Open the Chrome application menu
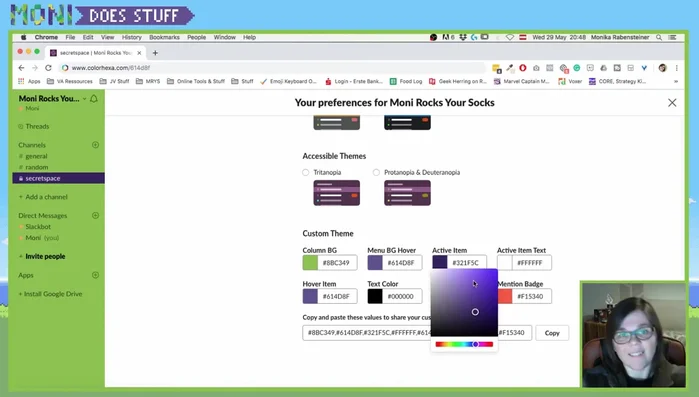 46,37
